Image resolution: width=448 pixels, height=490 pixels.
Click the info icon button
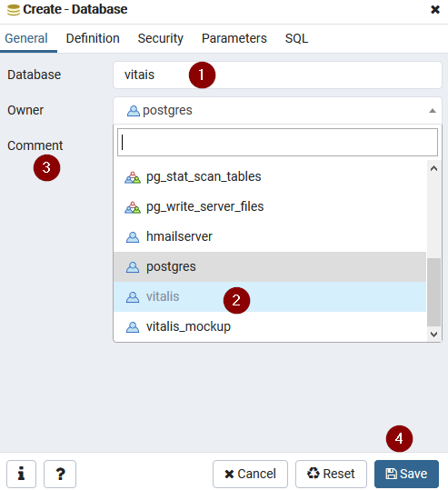tap(21, 474)
